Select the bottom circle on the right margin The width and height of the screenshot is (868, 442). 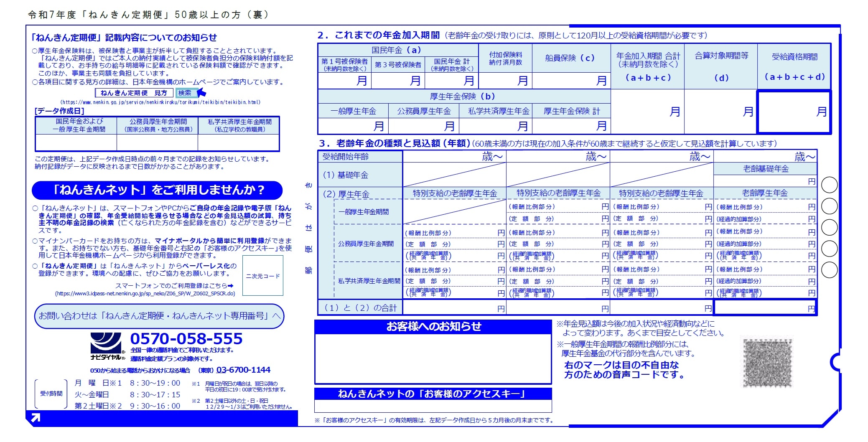pos(829,270)
